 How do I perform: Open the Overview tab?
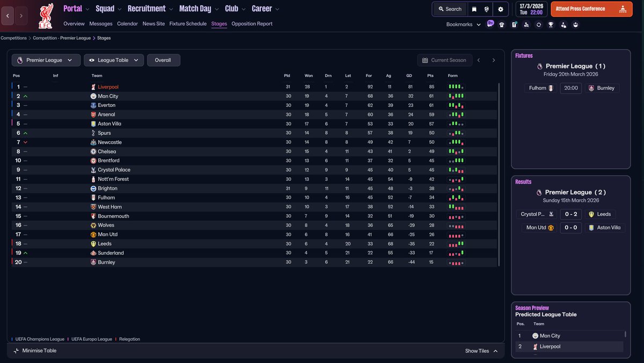(x=74, y=24)
